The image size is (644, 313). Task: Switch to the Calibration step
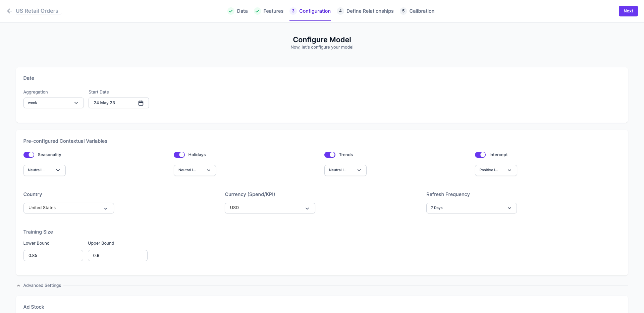[x=422, y=11]
